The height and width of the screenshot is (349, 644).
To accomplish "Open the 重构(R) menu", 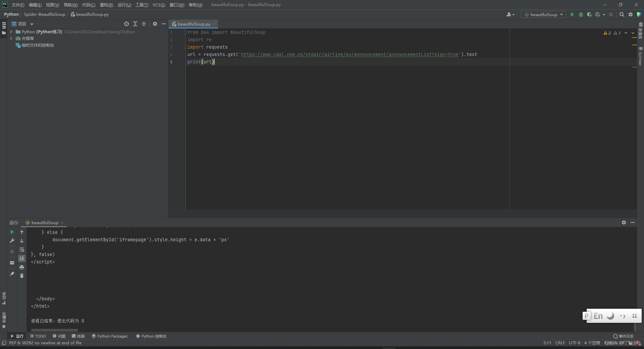I will tap(106, 5).
